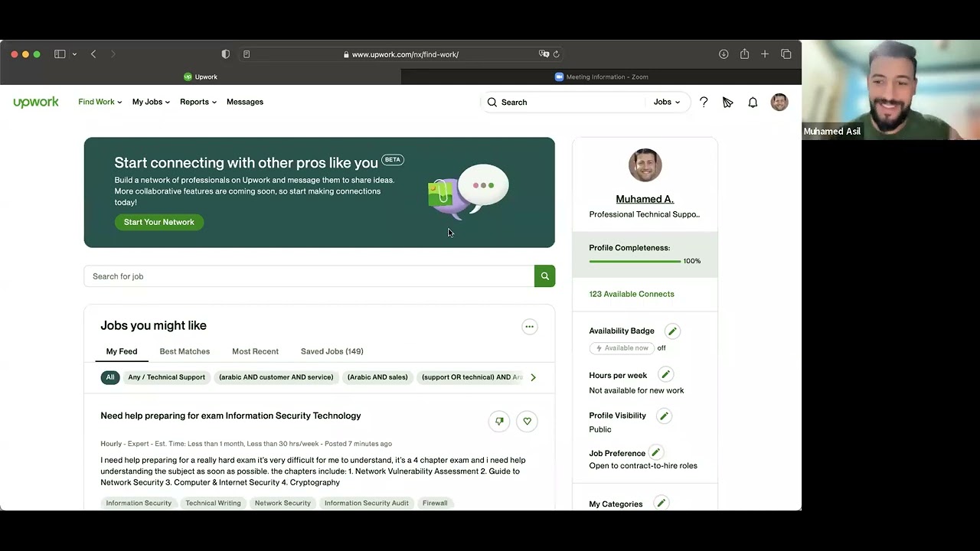Image resolution: width=980 pixels, height=551 pixels.
Task: Open Messages in the navbar
Action: 245,102
